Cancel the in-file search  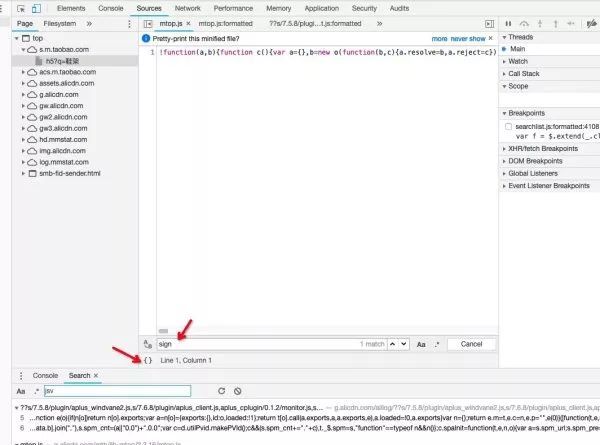click(471, 344)
